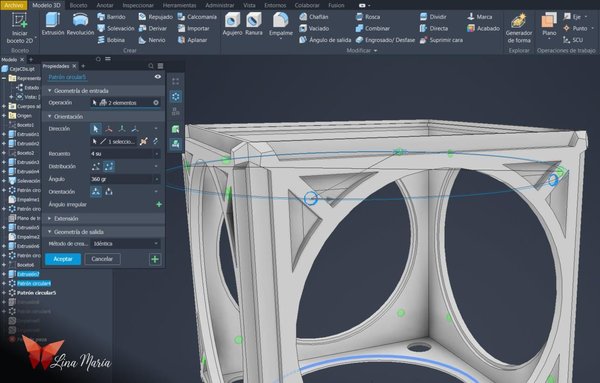The width and height of the screenshot is (600, 383).
Task: Create a work Plano plane
Action: coord(549,24)
